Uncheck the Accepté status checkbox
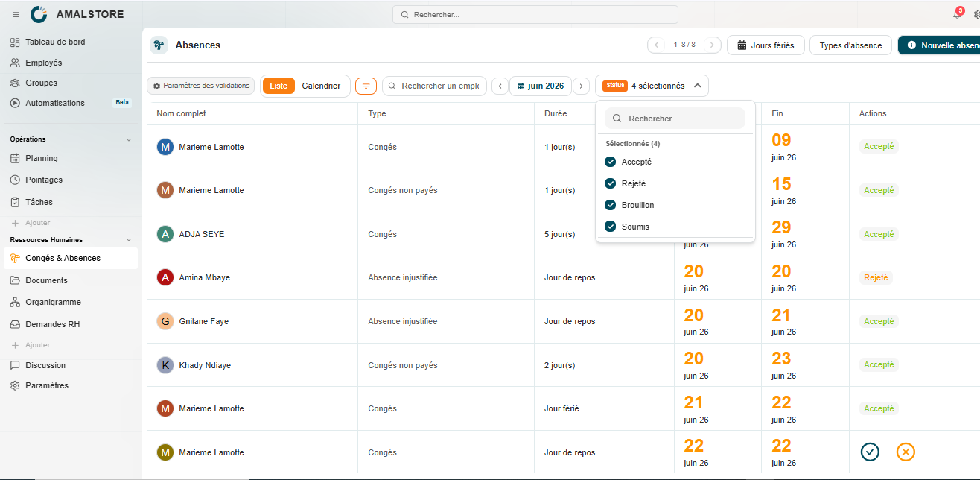Image resolution: width=980 pixels, height=480 pixels. tap(611, 162)
